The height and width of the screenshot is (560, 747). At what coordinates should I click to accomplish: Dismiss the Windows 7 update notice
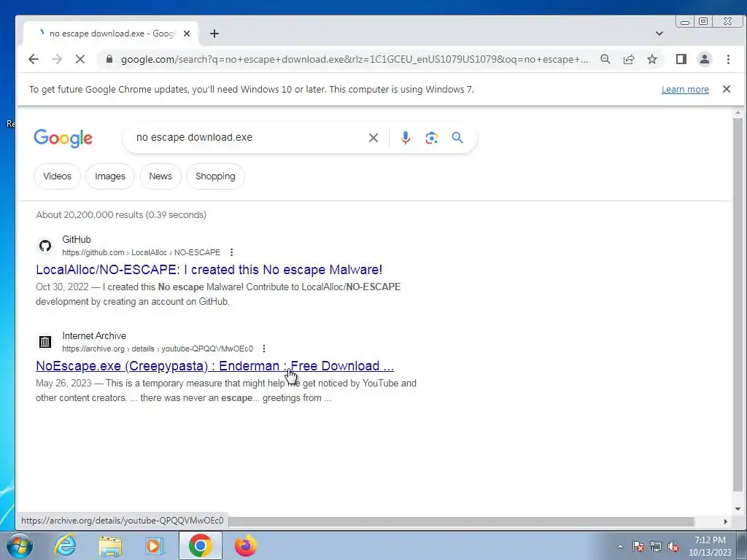coord(727,89)
